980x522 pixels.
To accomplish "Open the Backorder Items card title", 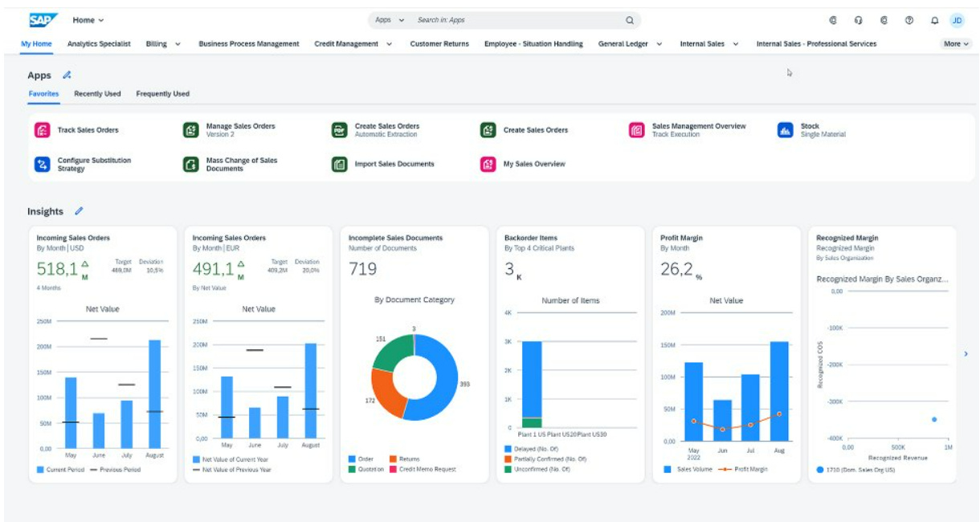I will 531,239.
